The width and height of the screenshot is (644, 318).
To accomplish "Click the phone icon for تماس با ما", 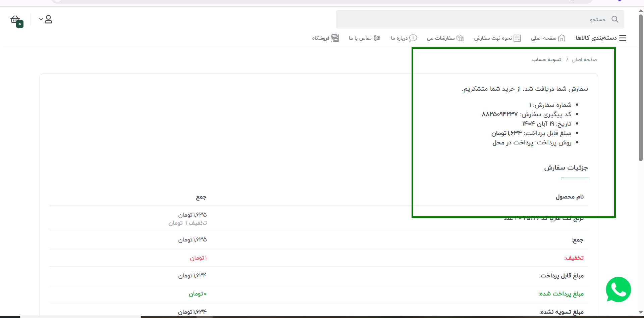I will tap(377, 38).
